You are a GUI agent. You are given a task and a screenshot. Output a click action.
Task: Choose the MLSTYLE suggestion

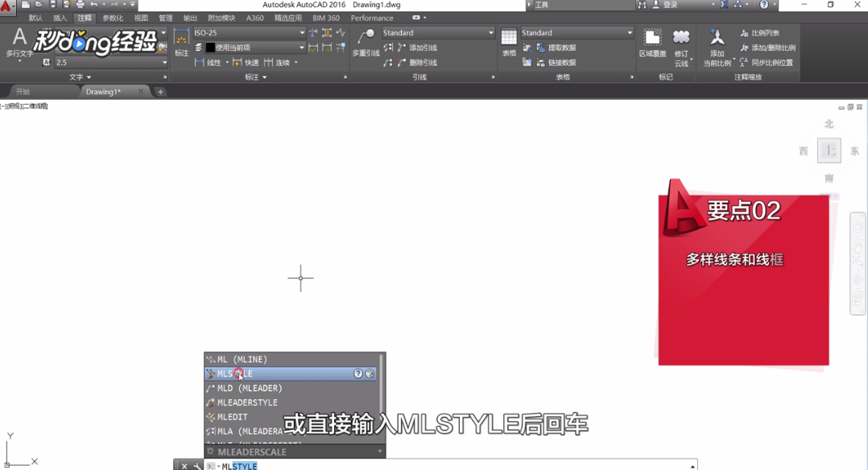point(290,373)
